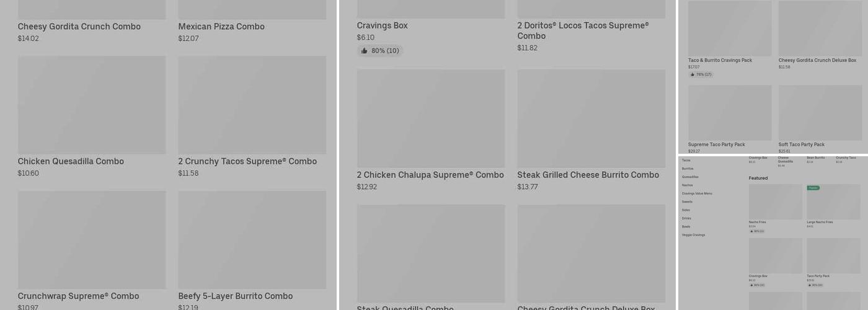Click the Soft Taco Party Pack image

820,112
